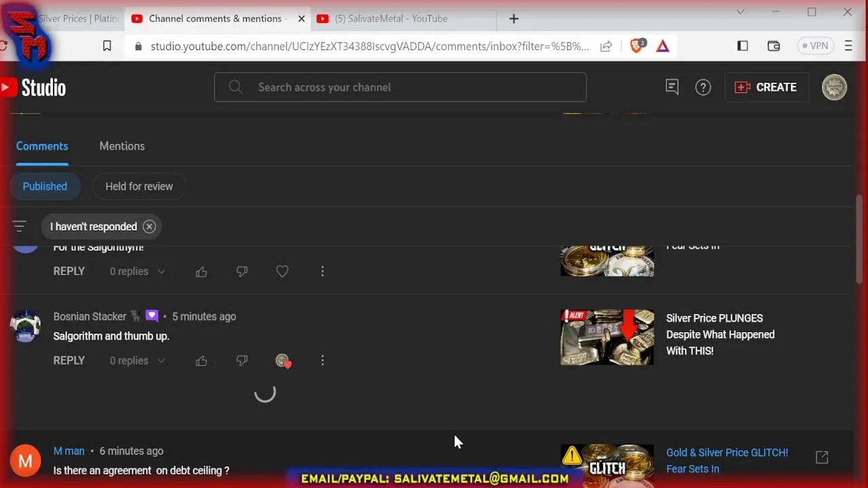Open Gold & Silver video in new window
The width and height of the screenshot is (868, 488).
click(x=822, y=457)
